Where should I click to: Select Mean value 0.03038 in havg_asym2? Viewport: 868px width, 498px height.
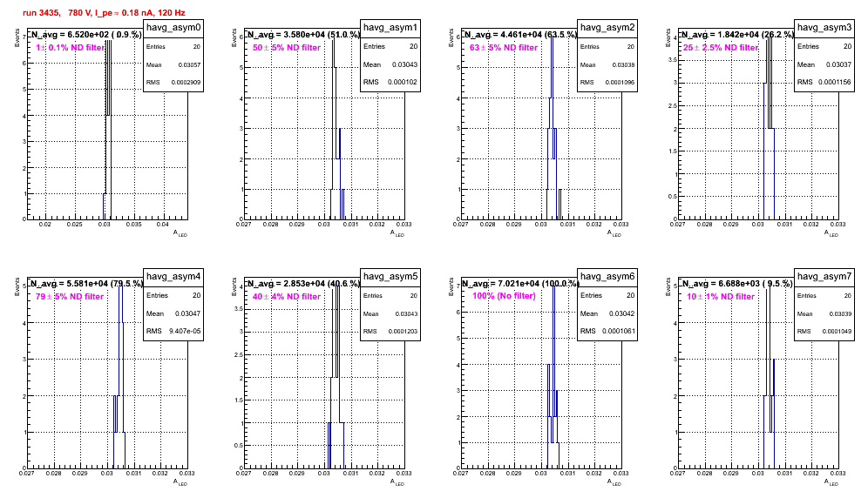point(623,64)
